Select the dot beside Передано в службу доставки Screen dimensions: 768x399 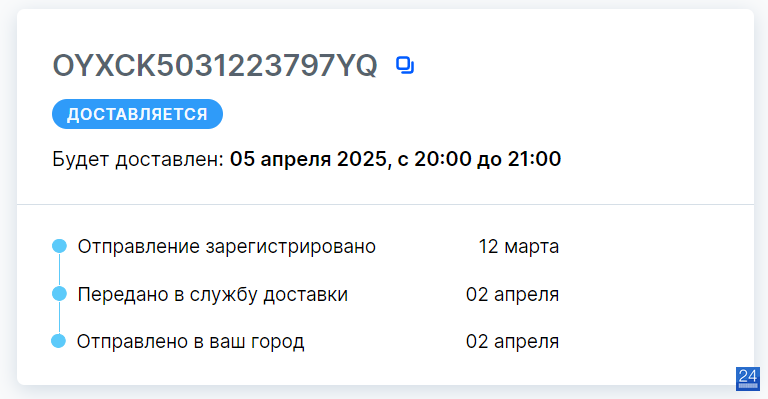point(59,294)
